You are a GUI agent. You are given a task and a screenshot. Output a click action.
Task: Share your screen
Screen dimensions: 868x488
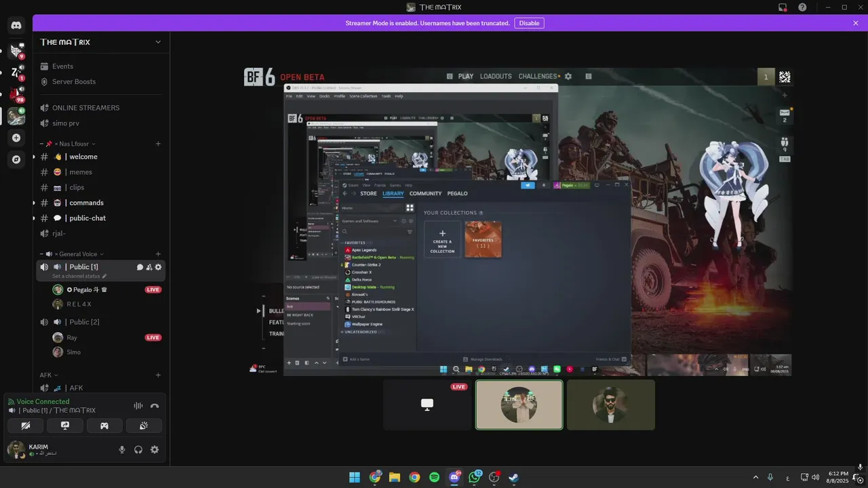click(x=65, y=426)
